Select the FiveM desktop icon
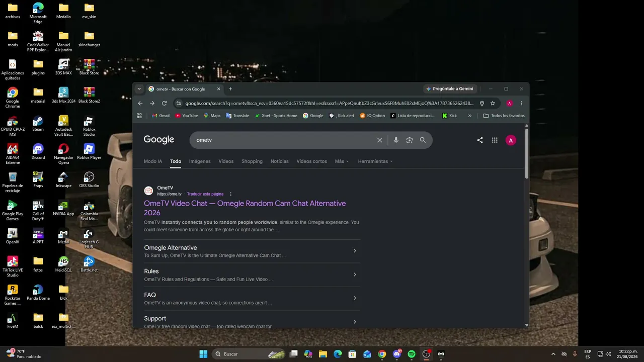The height and width of the screenshot is (362, 644). (13, 321)
